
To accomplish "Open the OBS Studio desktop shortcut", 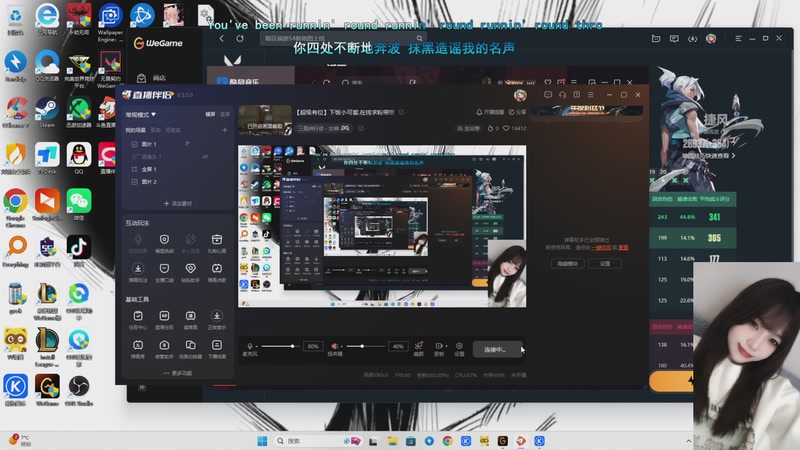I will coord(79,390).
